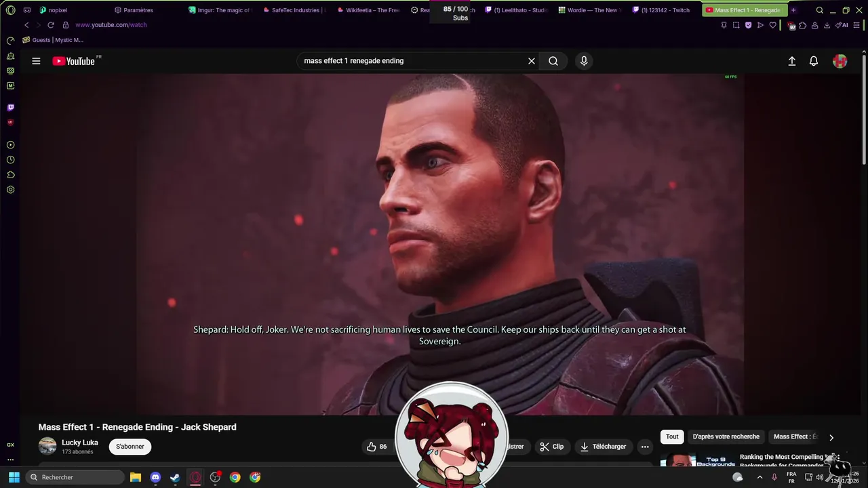This screenshot has height=488, width=868.
Task: Search open tabs magnifier icon
Action: (x=819, y=10)
